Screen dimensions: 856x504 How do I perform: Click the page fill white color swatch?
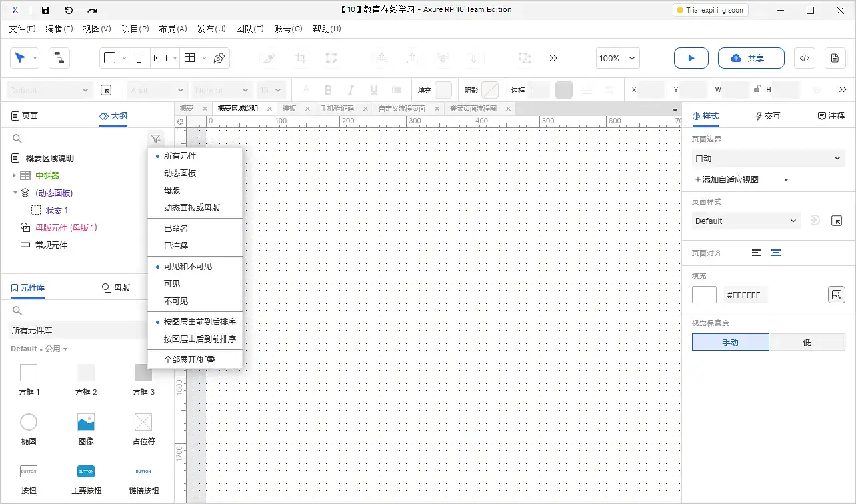point(704,294)
